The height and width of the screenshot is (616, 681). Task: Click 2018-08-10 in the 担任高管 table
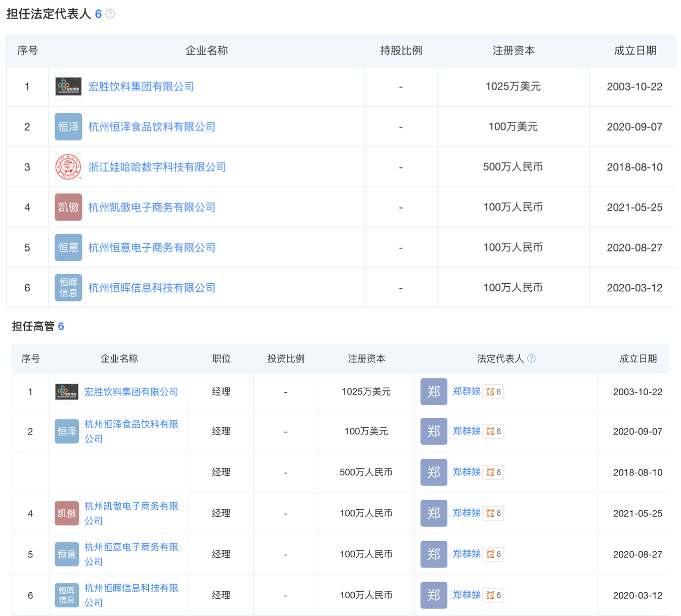(637, 472)
